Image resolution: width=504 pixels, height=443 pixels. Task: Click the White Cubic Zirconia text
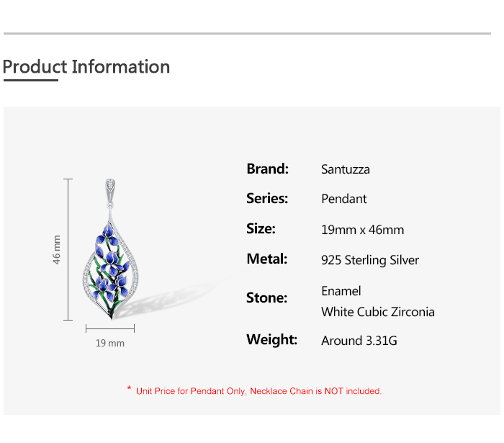tap(377, 313)
